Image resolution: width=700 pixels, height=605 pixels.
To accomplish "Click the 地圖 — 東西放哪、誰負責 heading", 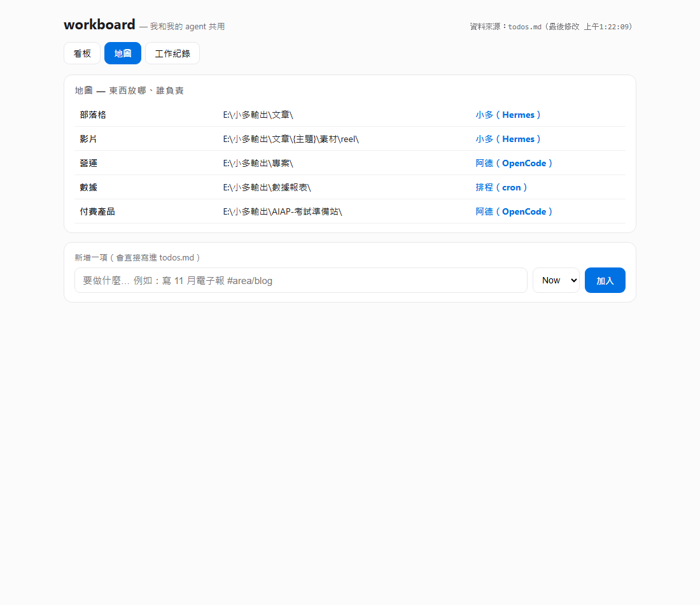I will [129, 90].
